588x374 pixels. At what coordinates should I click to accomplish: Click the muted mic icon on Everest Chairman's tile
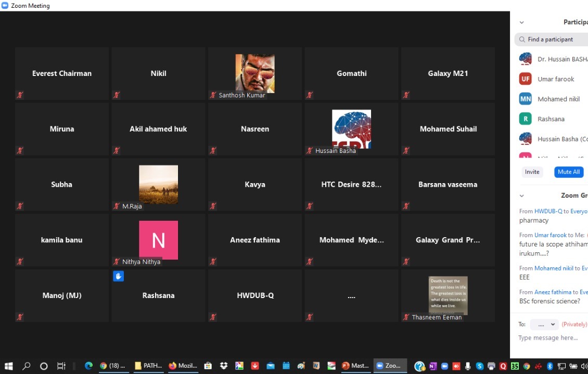20,95
